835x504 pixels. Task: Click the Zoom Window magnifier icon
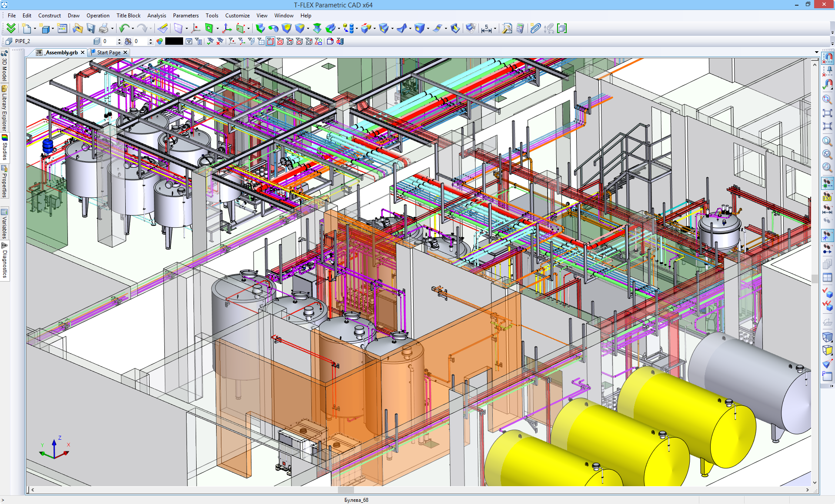click(x=827, y=99)
